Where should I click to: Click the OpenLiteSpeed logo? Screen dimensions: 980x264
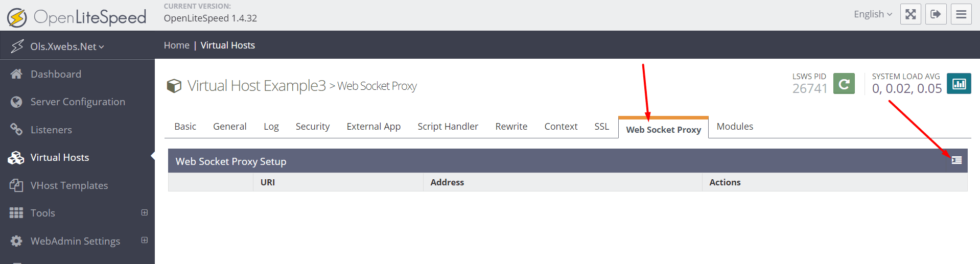[x=77, y=17]
